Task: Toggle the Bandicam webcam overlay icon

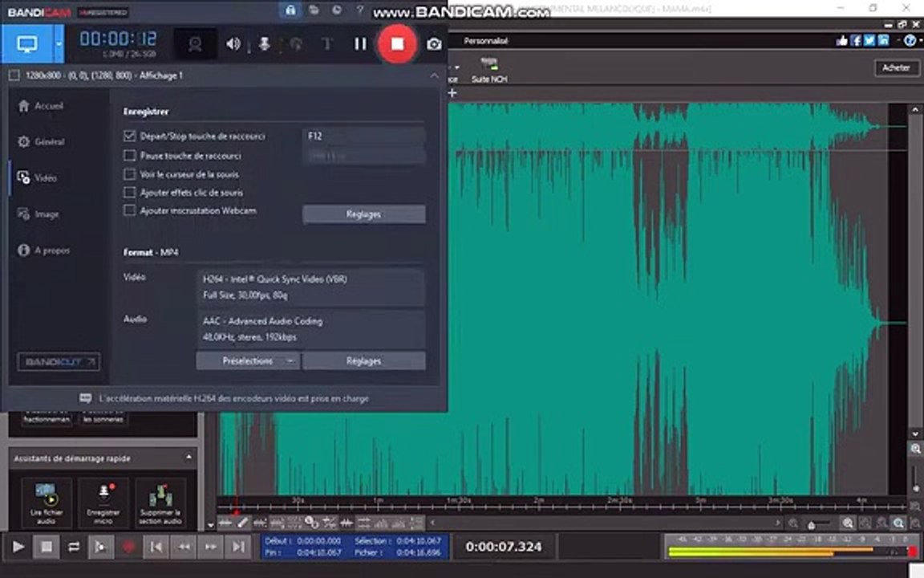Action: coord(195,44)
